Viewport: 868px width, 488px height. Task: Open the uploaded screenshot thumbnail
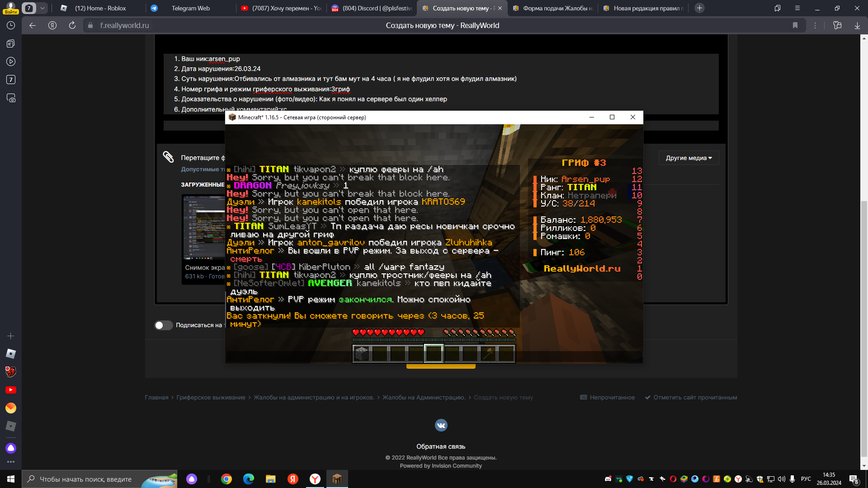tap(204, 227)
